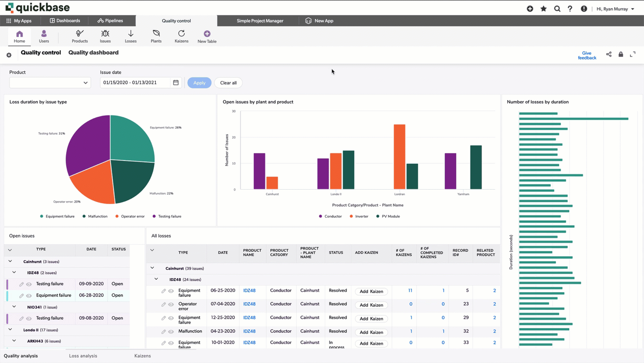
Task: Click the dashboard settings gear icon
Action: pyautogui.click(x=9, y=55)
